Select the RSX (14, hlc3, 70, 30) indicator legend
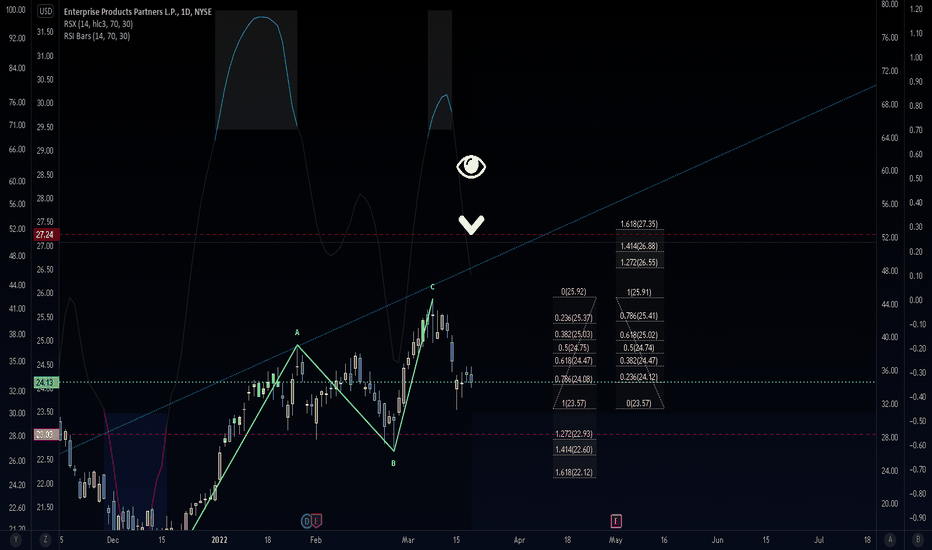 point(98,24)
